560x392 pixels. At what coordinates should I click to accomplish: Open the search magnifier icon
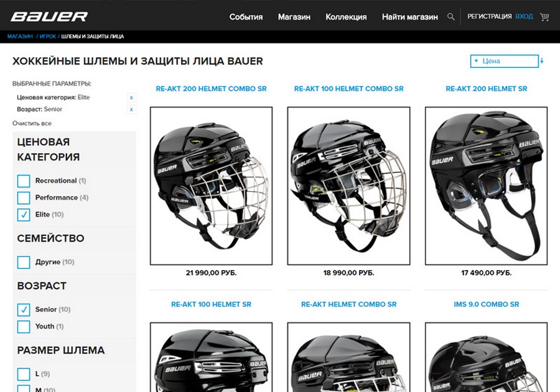pyautogui.click(x=450, y=17)
